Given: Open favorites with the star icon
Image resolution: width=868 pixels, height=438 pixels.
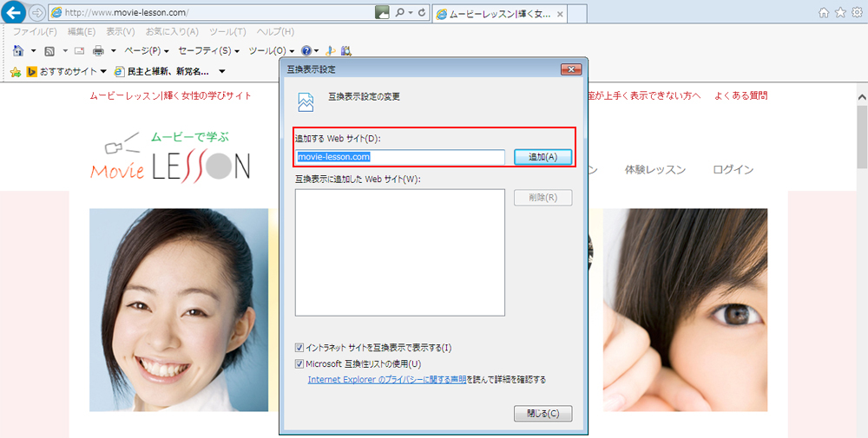Looking at the screenshot, I should [840, 12].
